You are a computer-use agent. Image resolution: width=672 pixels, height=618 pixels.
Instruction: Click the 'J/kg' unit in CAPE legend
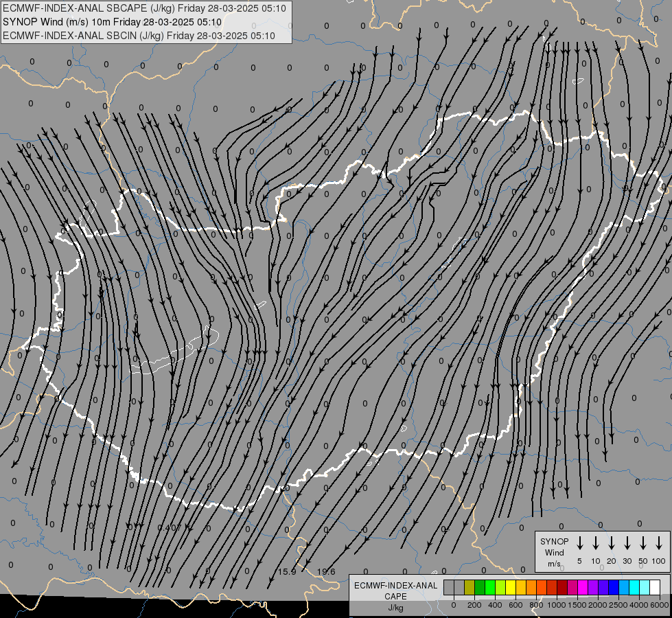tap(395, 608)
